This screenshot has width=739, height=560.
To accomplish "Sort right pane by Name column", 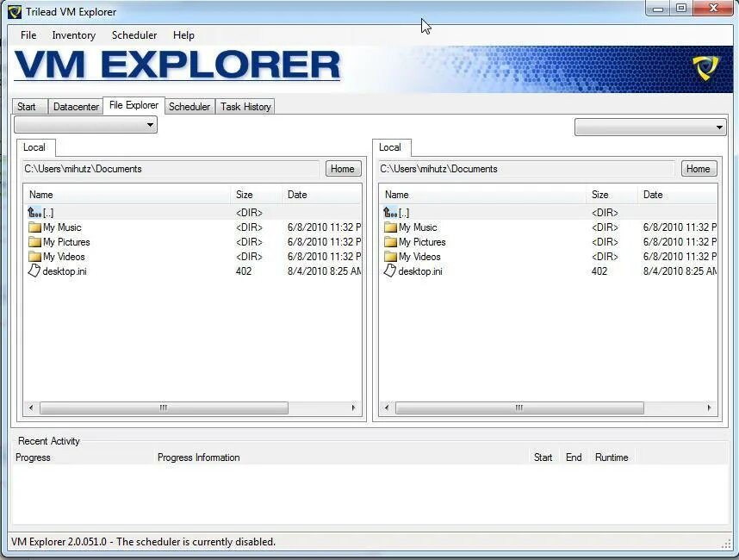I will click(483, 195).
